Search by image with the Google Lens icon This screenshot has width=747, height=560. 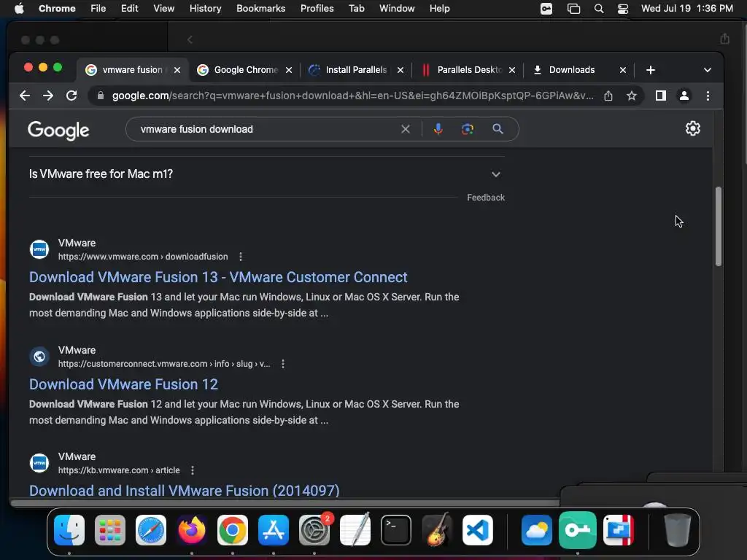tap(468, 129)
